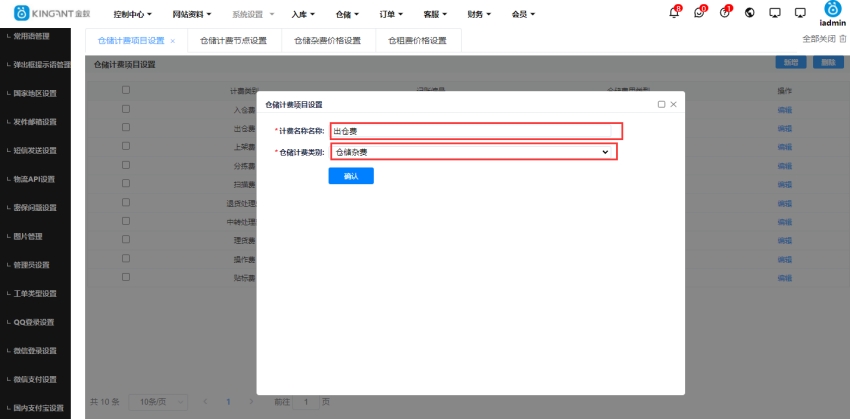Tick the checkbox for the 入仓费 row
Screen dimensions: 851x419
point(126,109)
